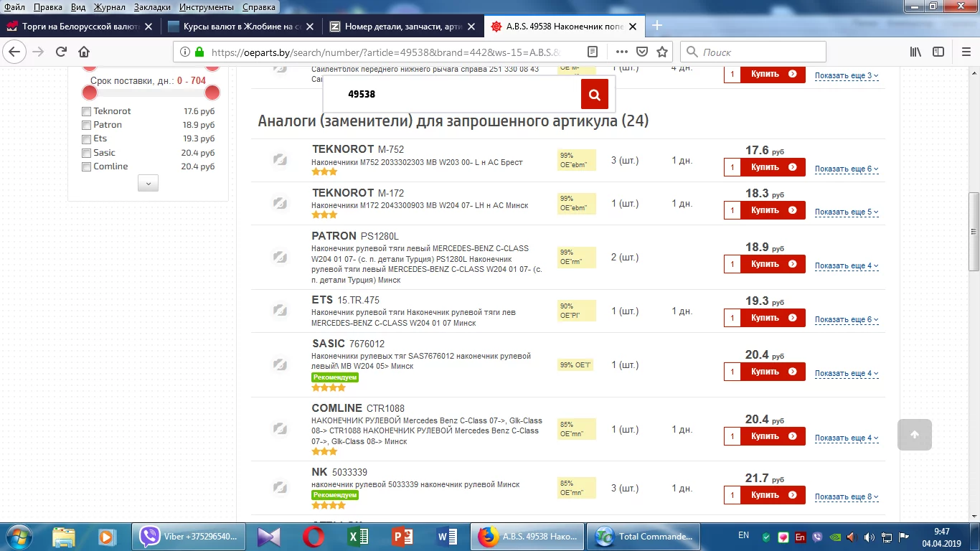The height and width of the screenshot is (551, 980).
Task: Click the PATRON PS1280L image placeholder
Action: 280,257
